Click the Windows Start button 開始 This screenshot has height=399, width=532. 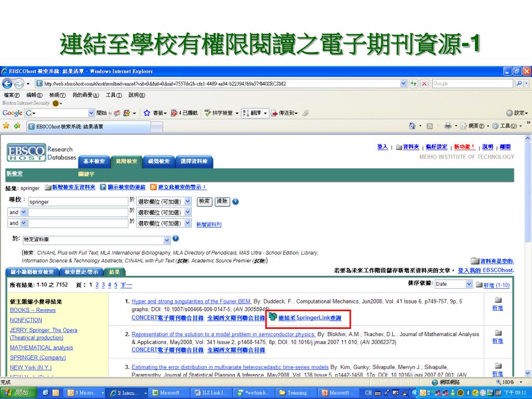(18, 393)
